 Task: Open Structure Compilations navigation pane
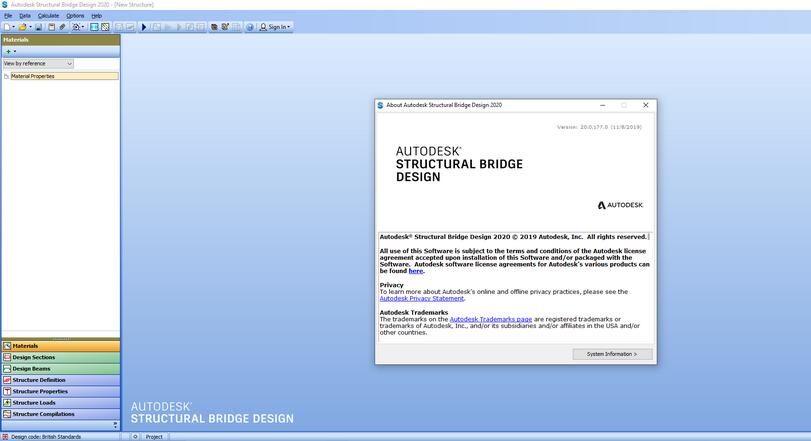(61, 414)
